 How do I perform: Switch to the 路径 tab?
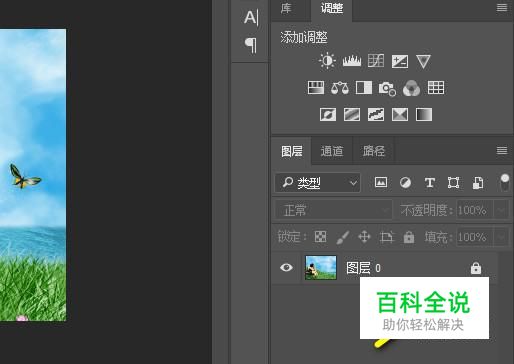pos(374,151)
